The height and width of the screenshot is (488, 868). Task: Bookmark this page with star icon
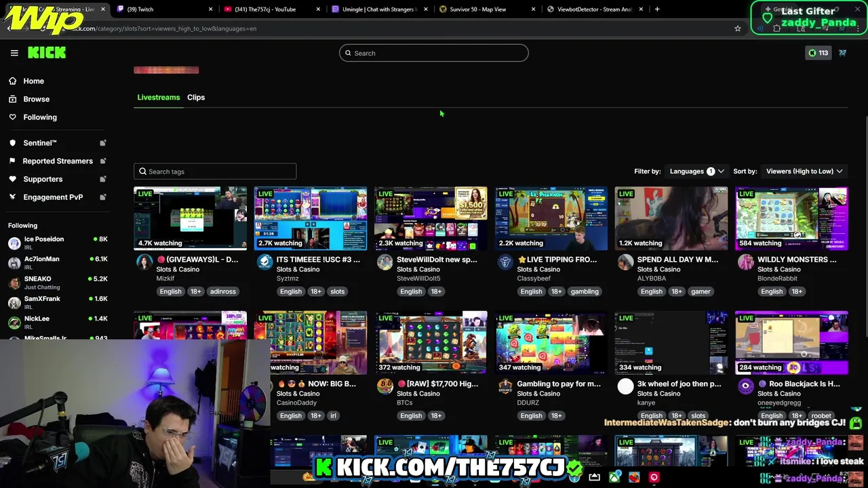(738, 28)
